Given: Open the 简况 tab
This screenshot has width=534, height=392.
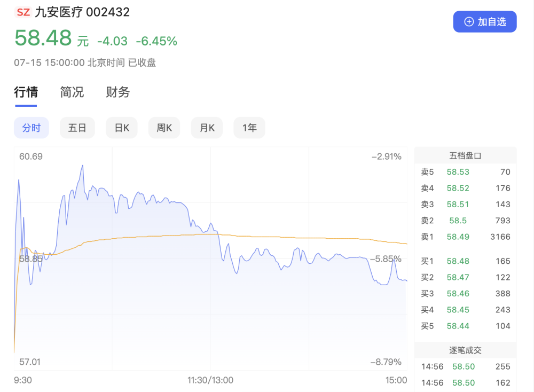Looking at the screenshot, I should point(72,92).
